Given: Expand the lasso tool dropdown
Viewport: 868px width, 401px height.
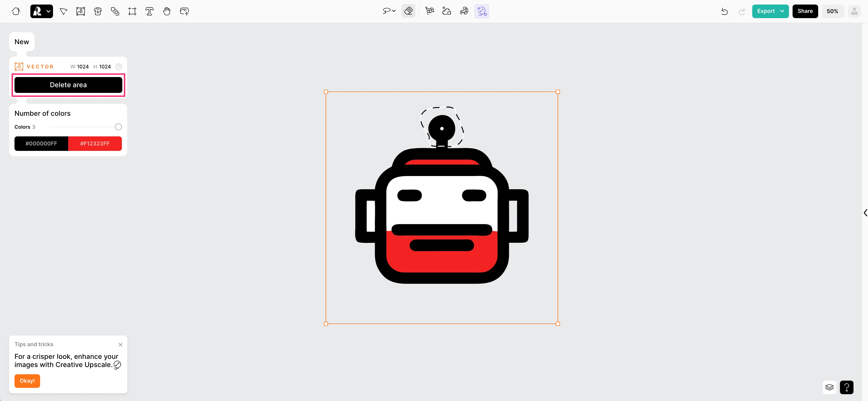Looking at the screenshot, I should coord(393,11).
